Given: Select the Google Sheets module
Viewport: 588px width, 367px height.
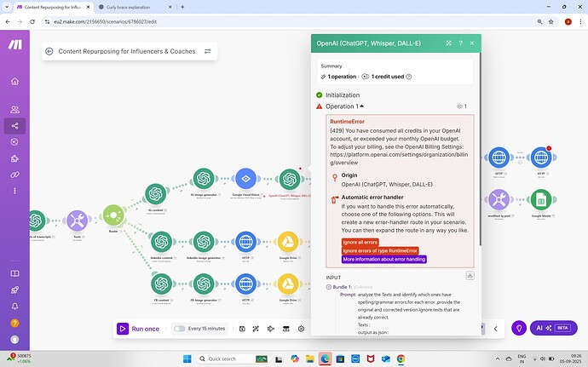Looking at the screenshot, I should pos(541,199).
